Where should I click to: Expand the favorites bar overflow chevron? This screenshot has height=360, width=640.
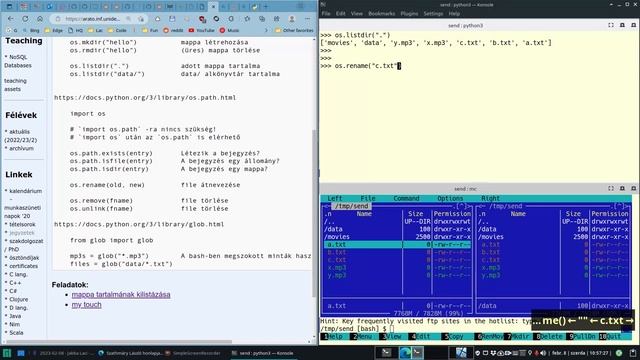(x=266, y=30)
